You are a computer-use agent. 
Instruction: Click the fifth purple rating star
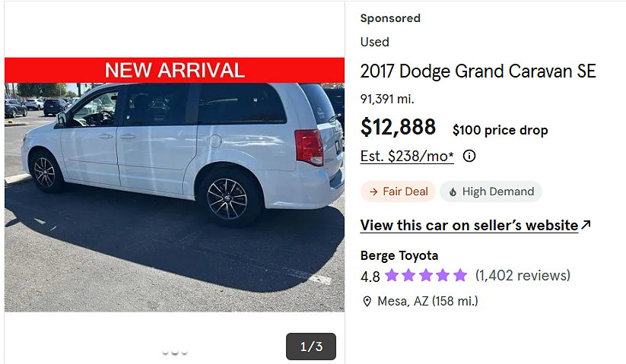460,275
